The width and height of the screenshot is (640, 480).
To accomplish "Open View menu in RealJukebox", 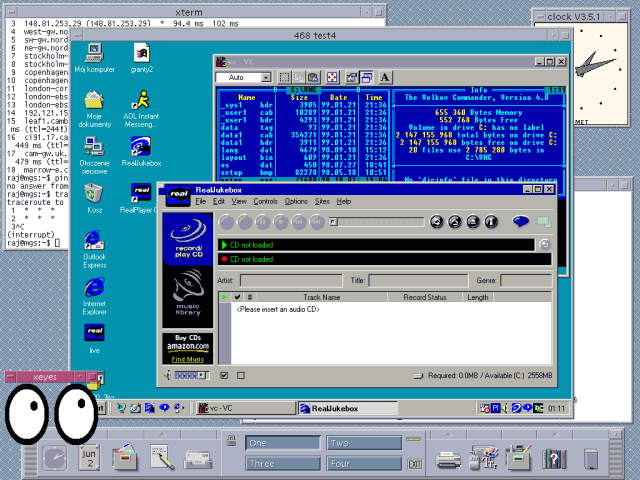I will 239,201.
